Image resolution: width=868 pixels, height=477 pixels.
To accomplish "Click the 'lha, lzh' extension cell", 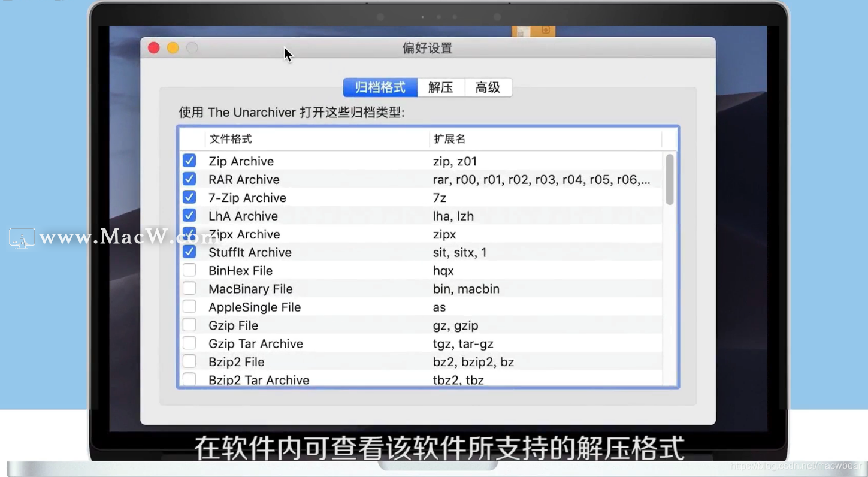I will [453, 216].
